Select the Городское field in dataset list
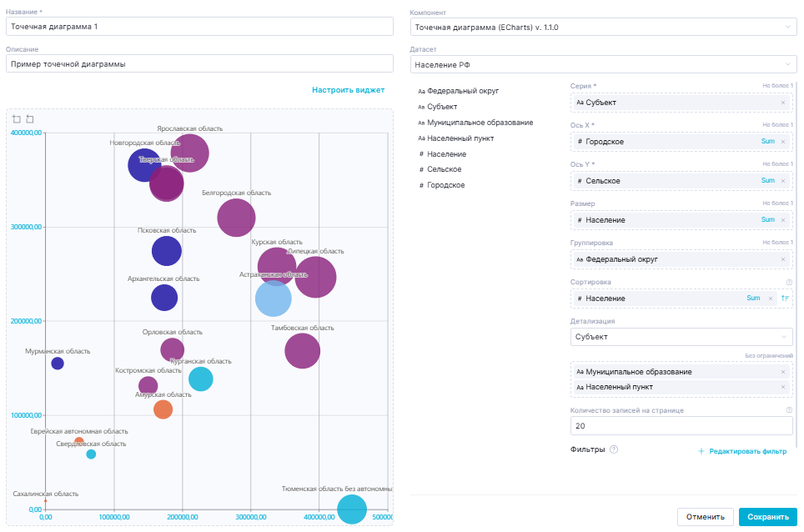 446,185
